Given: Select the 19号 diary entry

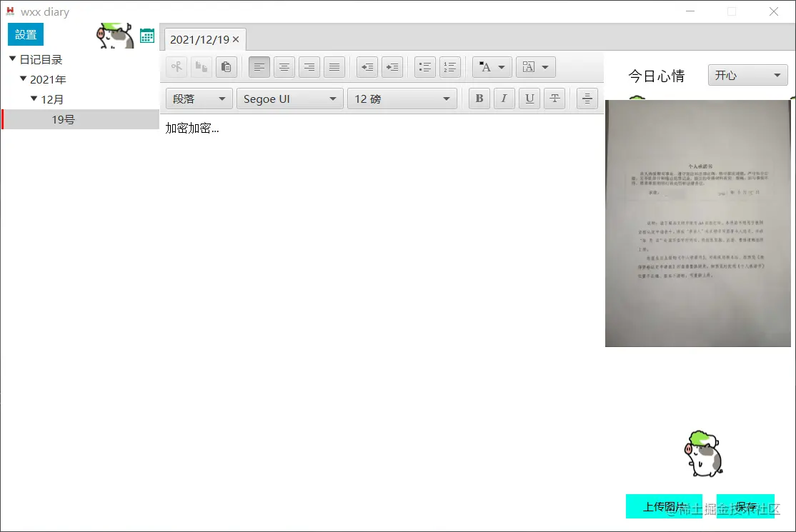Looking at the screenshot, I should (x=81, y=119).
